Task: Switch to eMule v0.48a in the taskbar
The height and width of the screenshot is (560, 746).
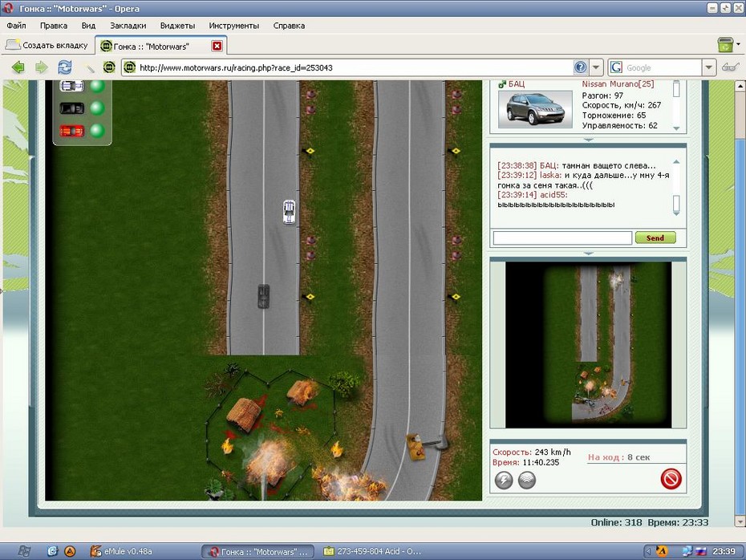Action: (121, 551)
